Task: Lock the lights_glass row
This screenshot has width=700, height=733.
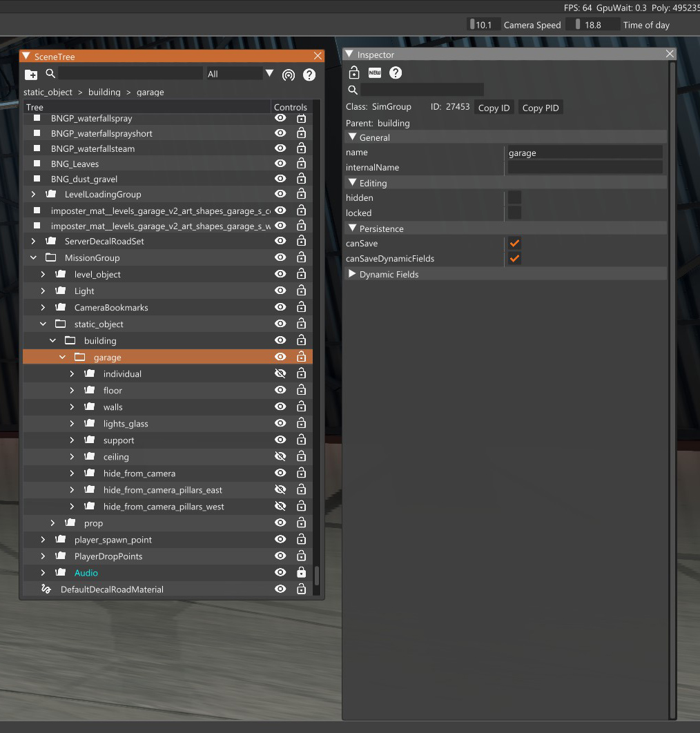Action: click(301, 423)
